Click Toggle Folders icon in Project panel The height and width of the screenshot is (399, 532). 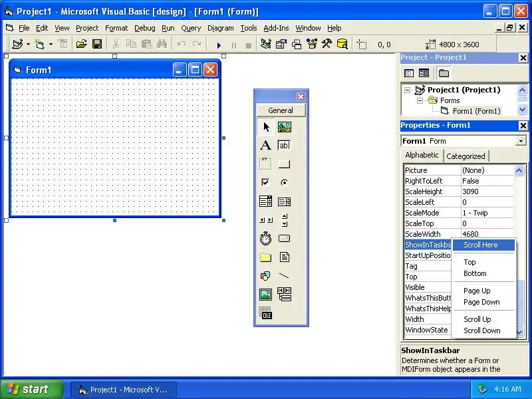point(444,73)
